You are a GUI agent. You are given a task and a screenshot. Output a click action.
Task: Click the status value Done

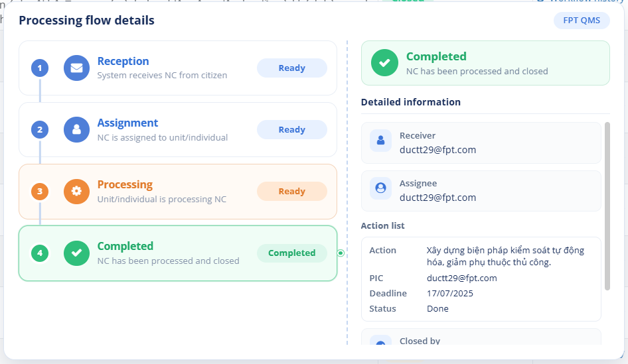click(437, 308)
